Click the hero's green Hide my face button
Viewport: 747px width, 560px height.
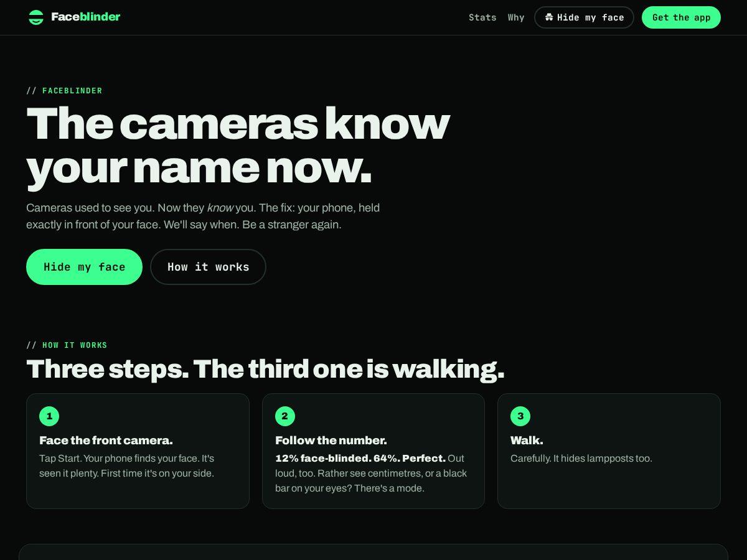[x=85, y=267]
